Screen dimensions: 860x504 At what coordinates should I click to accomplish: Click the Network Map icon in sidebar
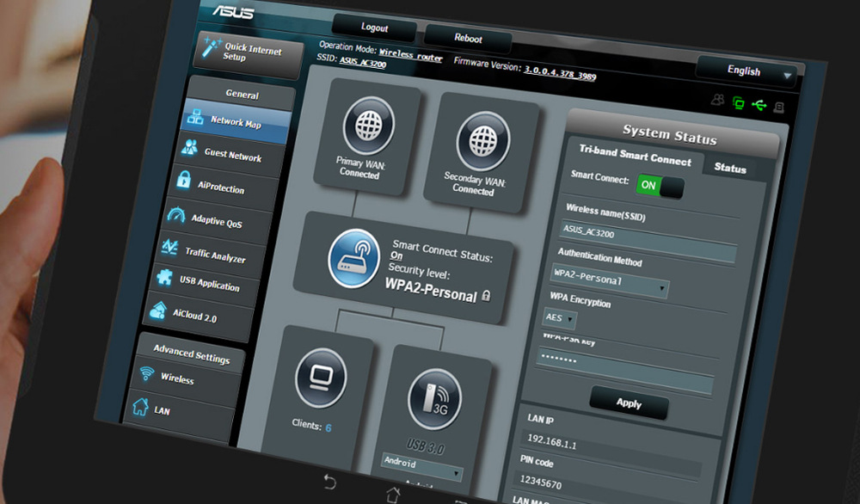coord(195,117)
